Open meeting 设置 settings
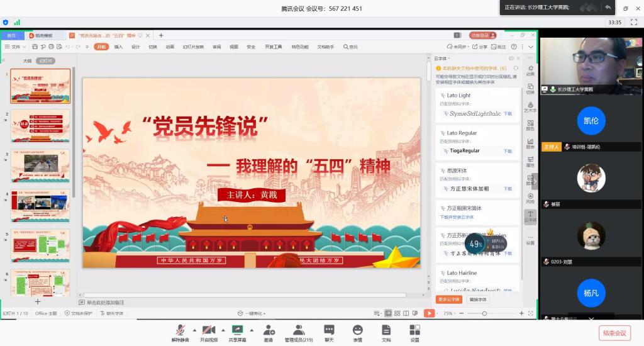This screenshot has height=346, width=644. [414, 330]
